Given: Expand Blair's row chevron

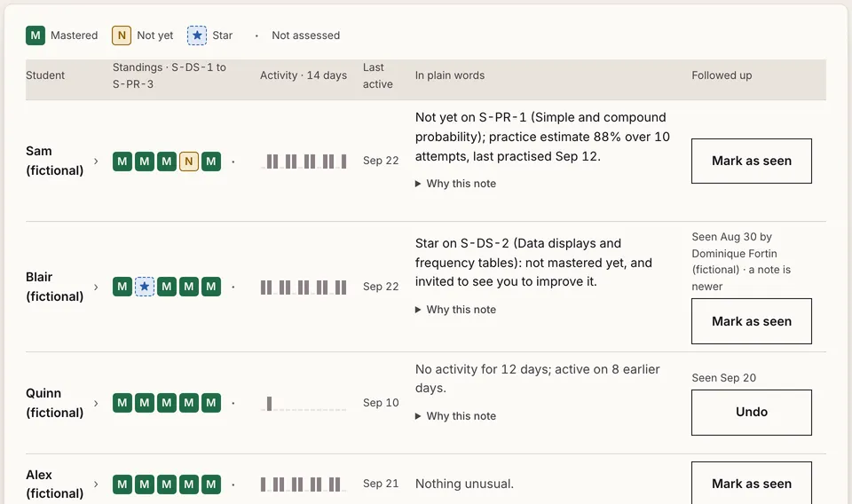Looking at the screenshot, I should (x=96, y=287).
